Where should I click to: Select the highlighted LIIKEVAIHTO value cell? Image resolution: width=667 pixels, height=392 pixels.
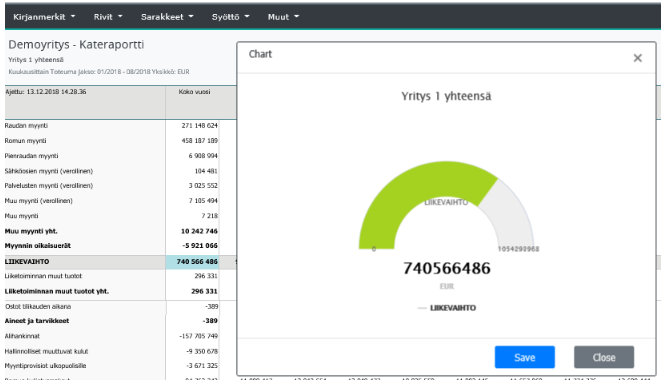[x=192, y=262]
